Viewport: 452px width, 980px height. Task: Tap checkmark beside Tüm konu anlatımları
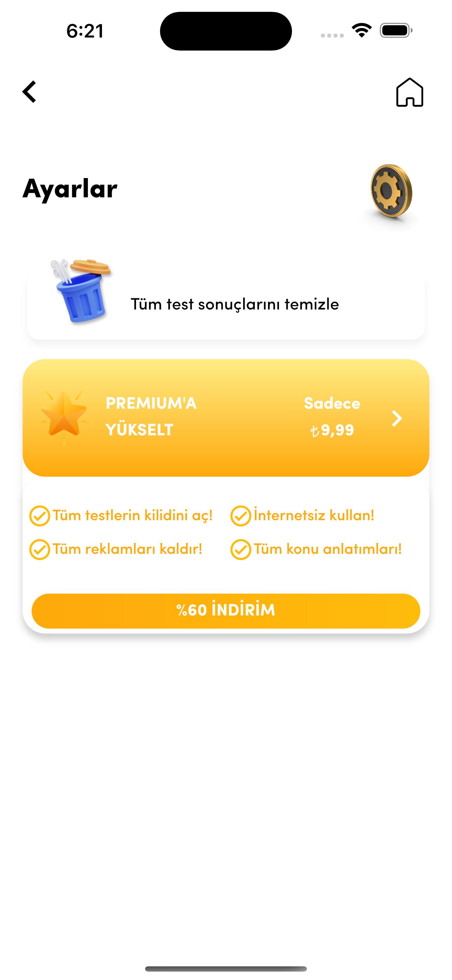click(240, 549)
